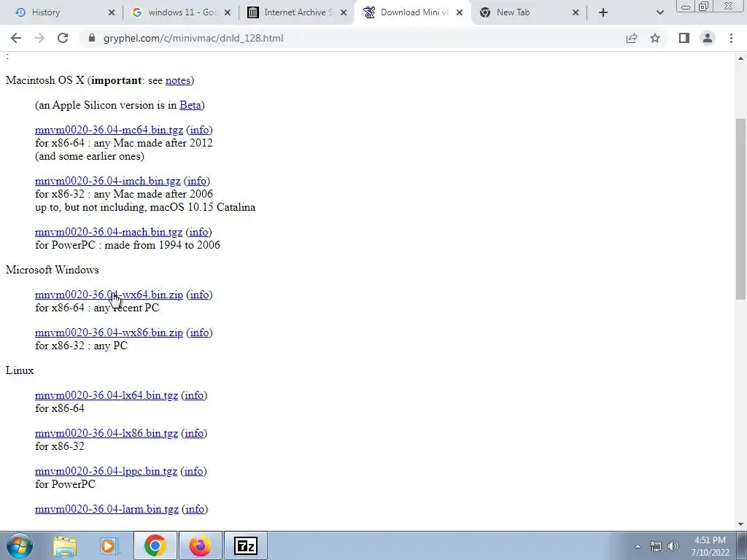Image resolution: width=747 pixels, height=560 pixels.
Task: Open 7-Zip from the taskbar
Action: click(246, 545)
